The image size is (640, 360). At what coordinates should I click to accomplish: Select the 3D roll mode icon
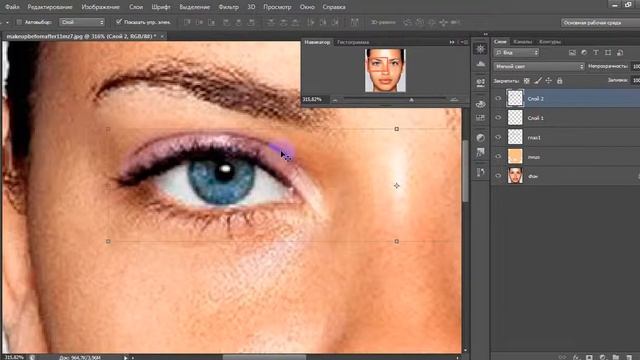tap(420, 22)
